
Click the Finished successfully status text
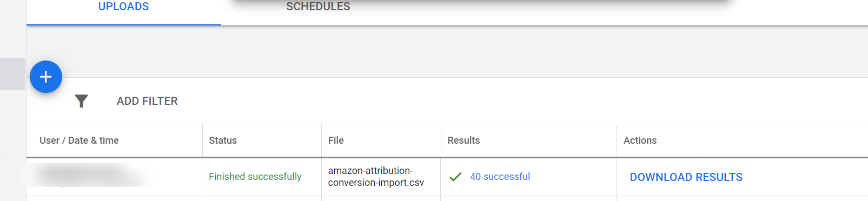(x=255, y=177)
